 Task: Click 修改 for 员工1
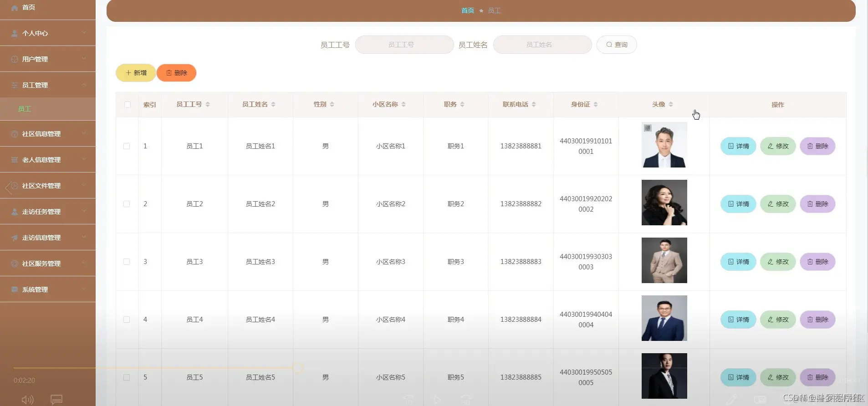point(778,146)
